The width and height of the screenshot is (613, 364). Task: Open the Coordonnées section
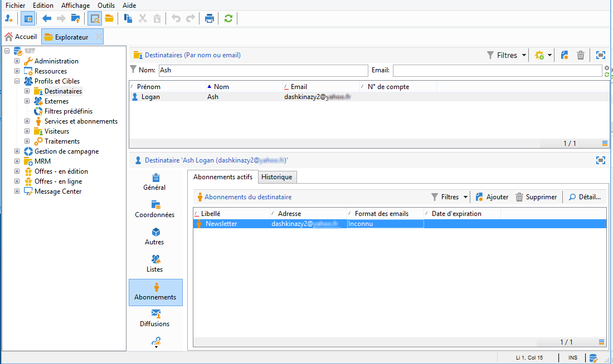(155, 209)
